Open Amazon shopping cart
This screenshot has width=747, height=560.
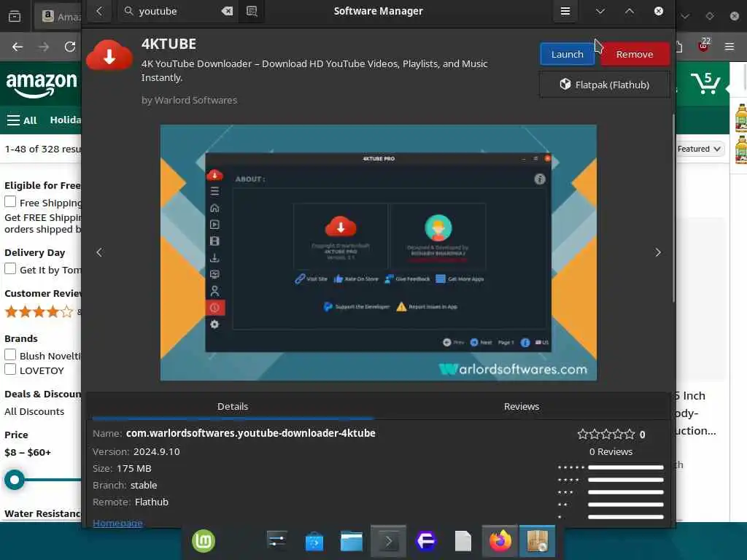point(705,83)
